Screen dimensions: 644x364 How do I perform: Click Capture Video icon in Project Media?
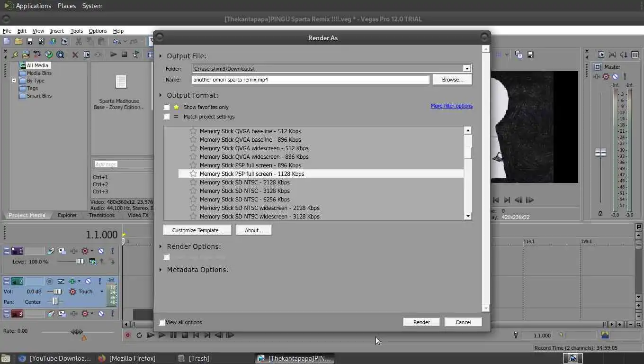[x=26, y=55]
